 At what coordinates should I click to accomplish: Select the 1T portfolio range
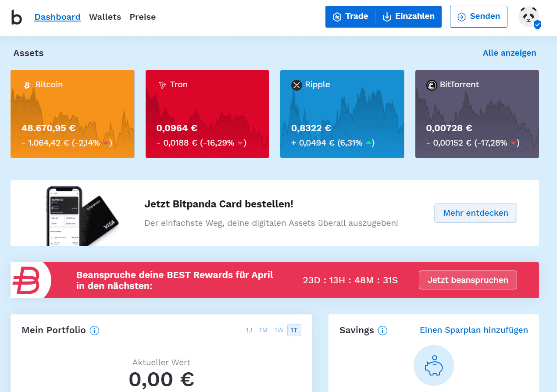tap(294, 330)
